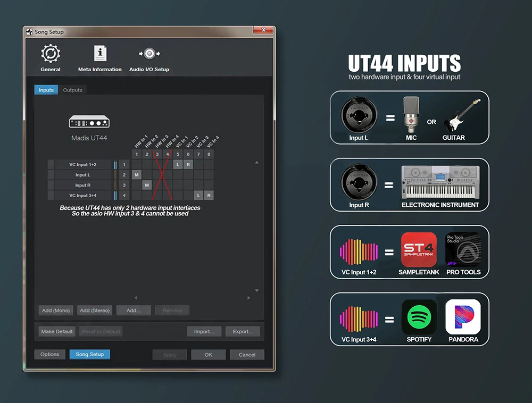
Task: Click the Madis UT44 device icon
Action: tap(89, 122)
